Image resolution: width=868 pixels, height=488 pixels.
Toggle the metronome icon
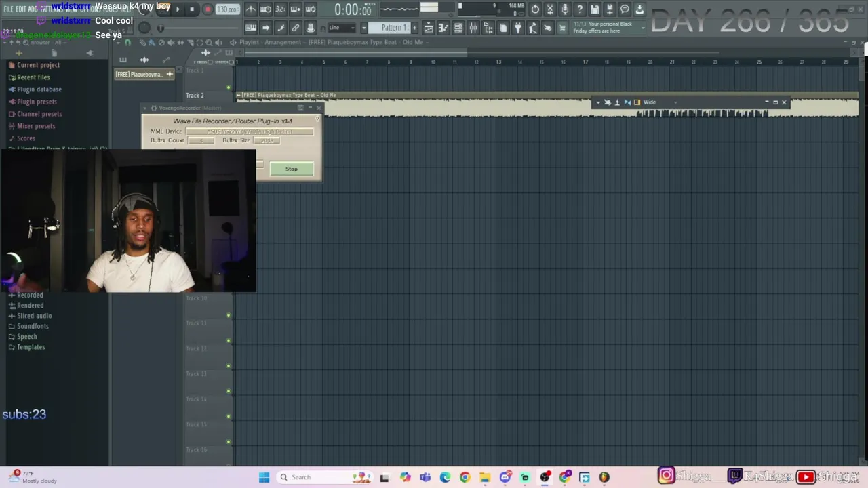(x=251, y=9)
